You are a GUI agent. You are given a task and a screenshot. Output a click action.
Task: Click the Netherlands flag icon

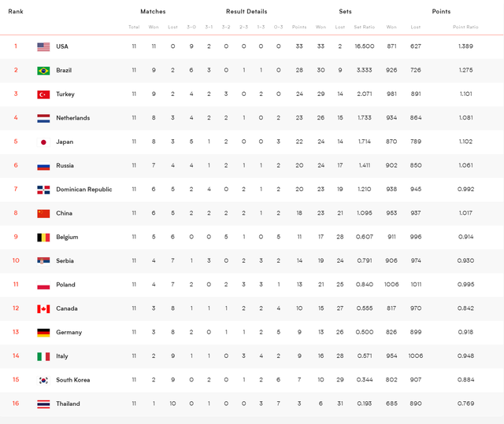(x=43, y=119)
